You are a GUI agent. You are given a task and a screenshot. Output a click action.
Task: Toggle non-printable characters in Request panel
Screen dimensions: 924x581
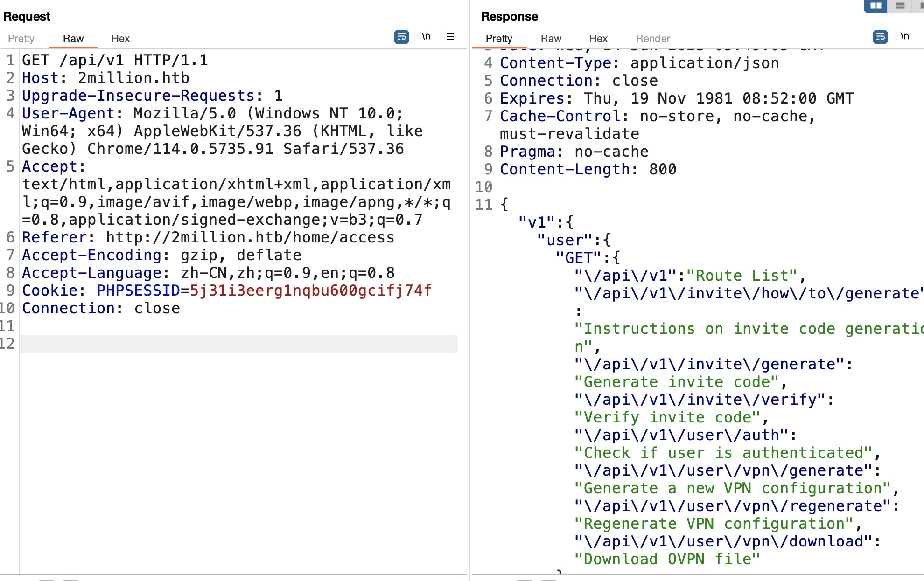point(426,36)
